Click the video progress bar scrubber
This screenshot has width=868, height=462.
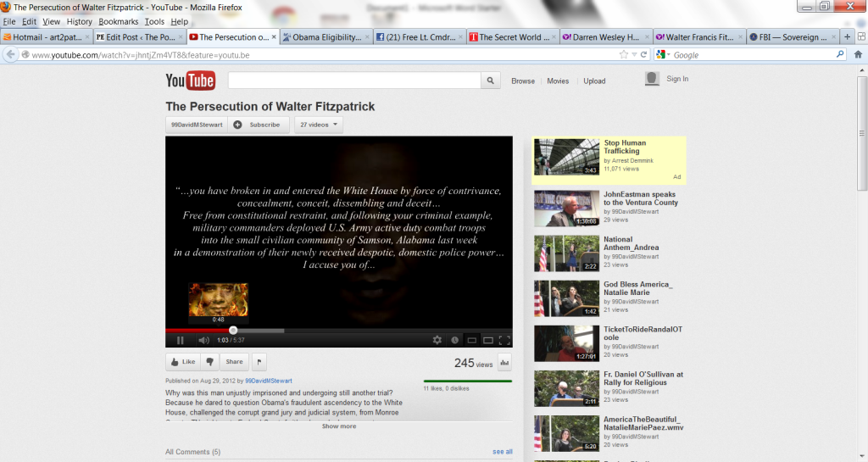coord(233,330)
